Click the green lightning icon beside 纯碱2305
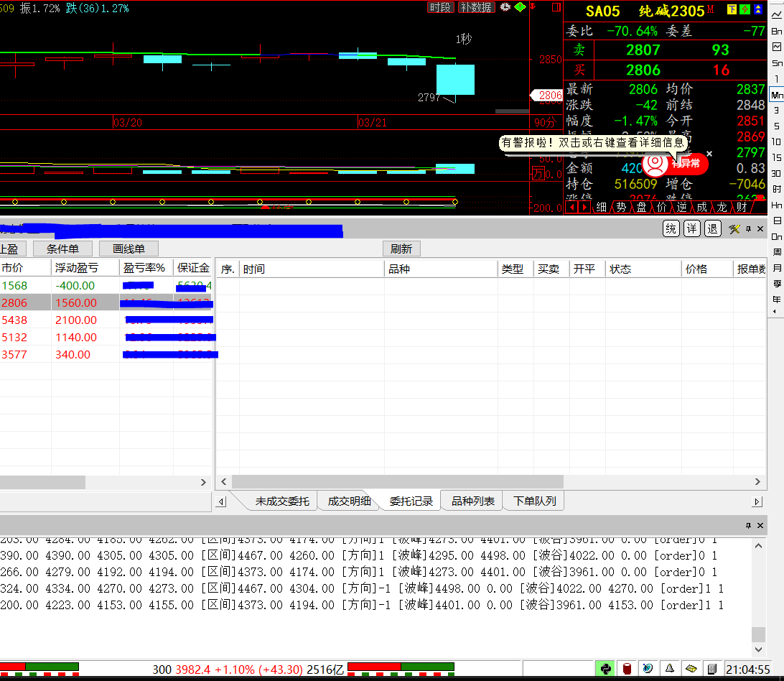Image resolution: width=784 pixels, height=681 pixels. click(745, 9)
